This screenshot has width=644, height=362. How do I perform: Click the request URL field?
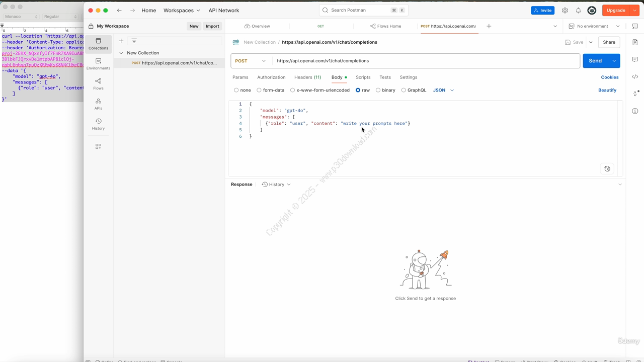coord(426,61)
